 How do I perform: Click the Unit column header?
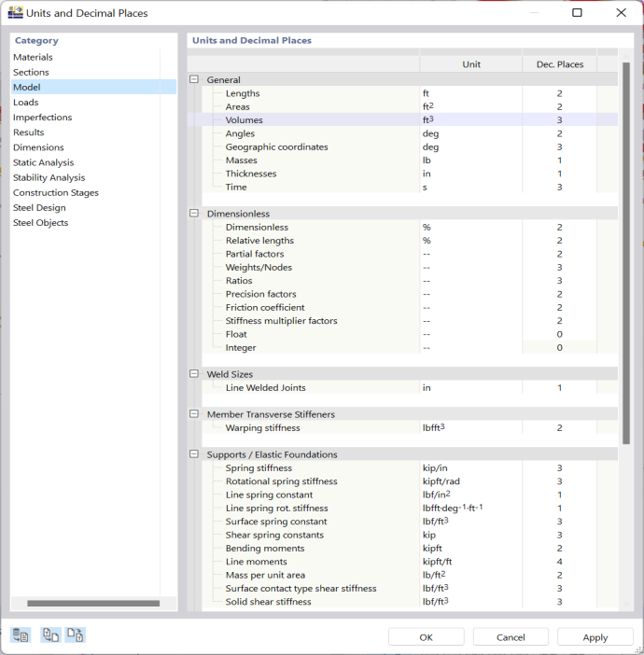click(471, 64)
